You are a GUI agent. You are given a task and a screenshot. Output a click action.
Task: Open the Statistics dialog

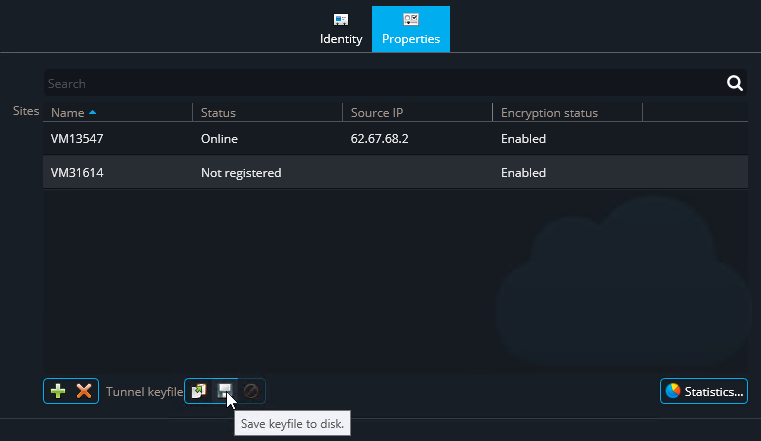pyautogui.click(x=704, y=391)
